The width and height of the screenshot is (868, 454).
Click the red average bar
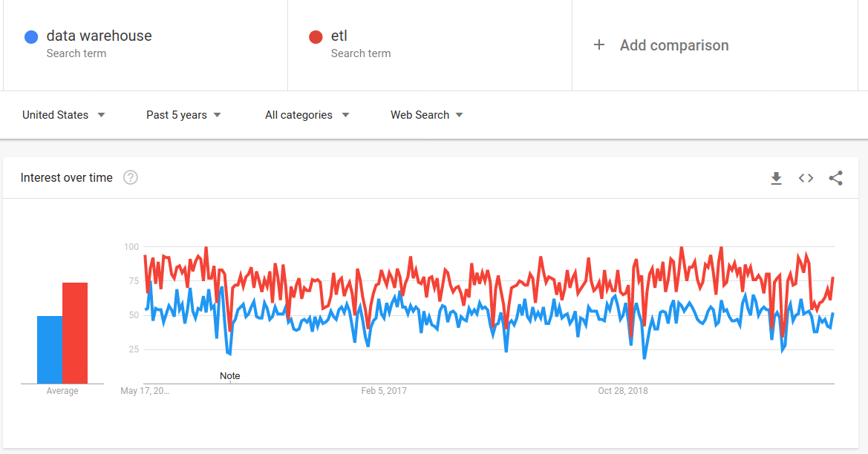tap(75, 333)
